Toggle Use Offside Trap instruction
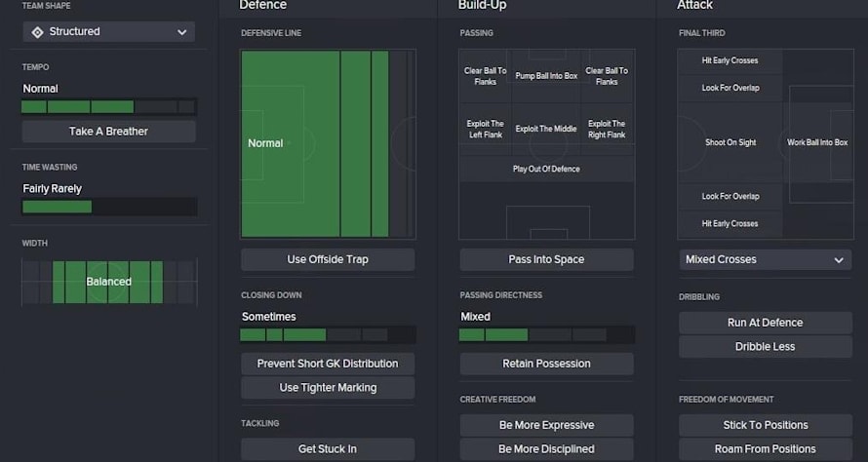Image resolution: width=868 pixels, height=462 pixels. [x=328, y=260]
